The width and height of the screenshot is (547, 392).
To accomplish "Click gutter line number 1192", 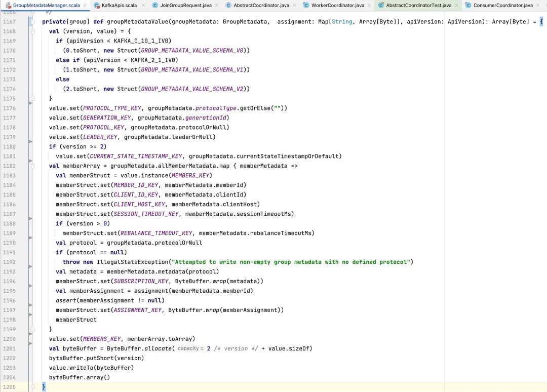I will 10,262.
